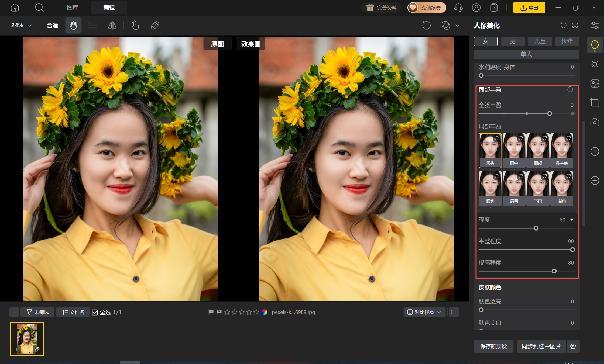Click the face detection scan icon
Viewport: 604px width, 364px height.
tap(575, 25)
